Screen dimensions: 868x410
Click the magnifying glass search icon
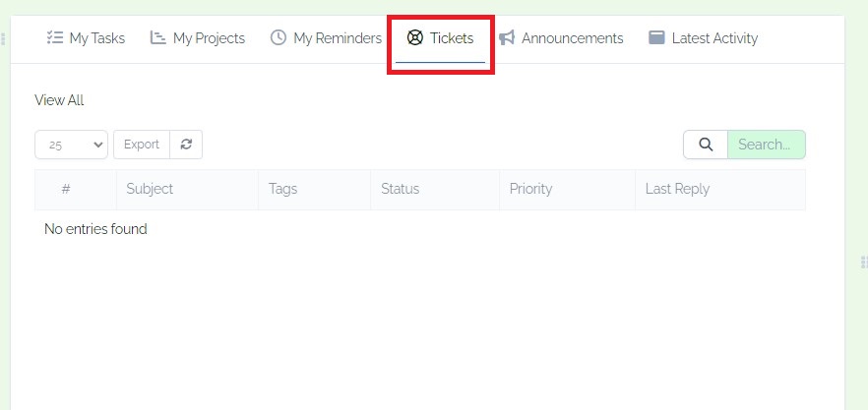coord(706,145)
